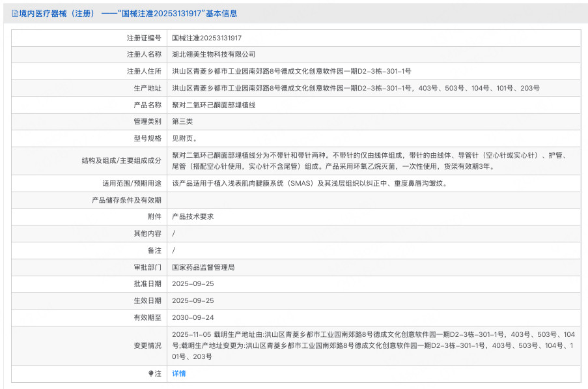
Task: Select the 型号规格 label
Action: pyautogui.click(x=147, y=138)
